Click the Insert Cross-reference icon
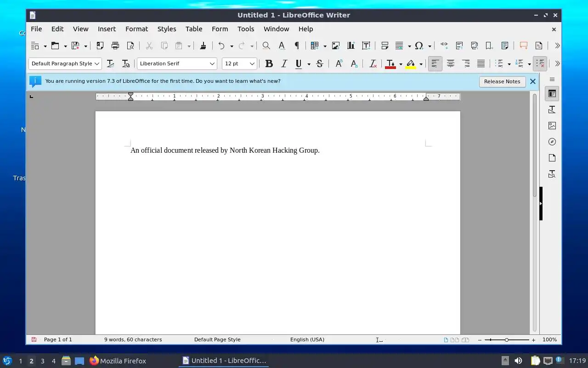Viewport: 588px width, 368px height. (x=505, y=46)
